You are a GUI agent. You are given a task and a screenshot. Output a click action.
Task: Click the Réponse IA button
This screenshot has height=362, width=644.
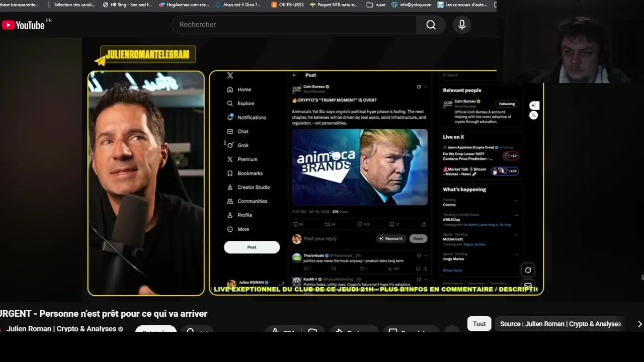[x=391, y=239]
